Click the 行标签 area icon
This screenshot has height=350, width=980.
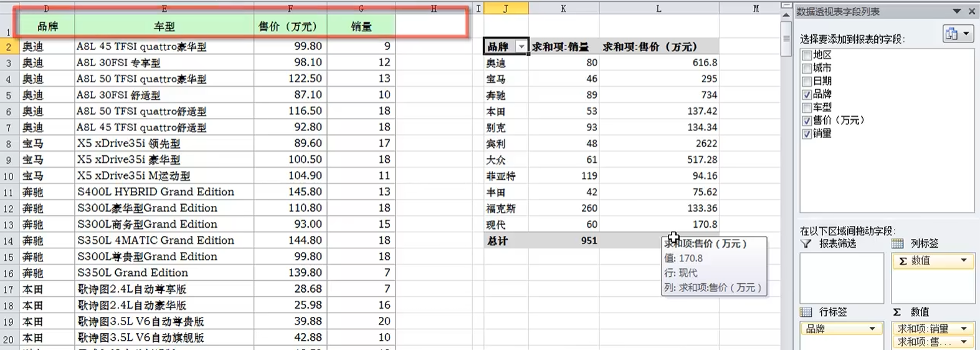806,312
